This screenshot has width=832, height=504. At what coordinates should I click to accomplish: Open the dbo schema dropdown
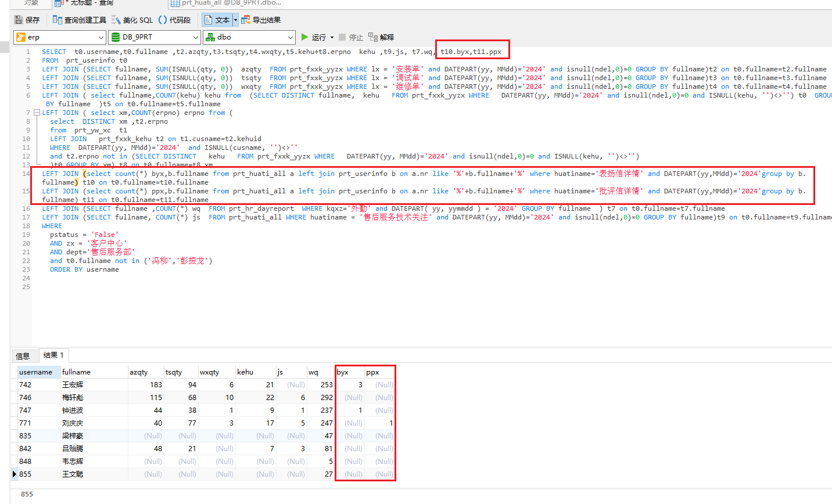click(249, 37)
